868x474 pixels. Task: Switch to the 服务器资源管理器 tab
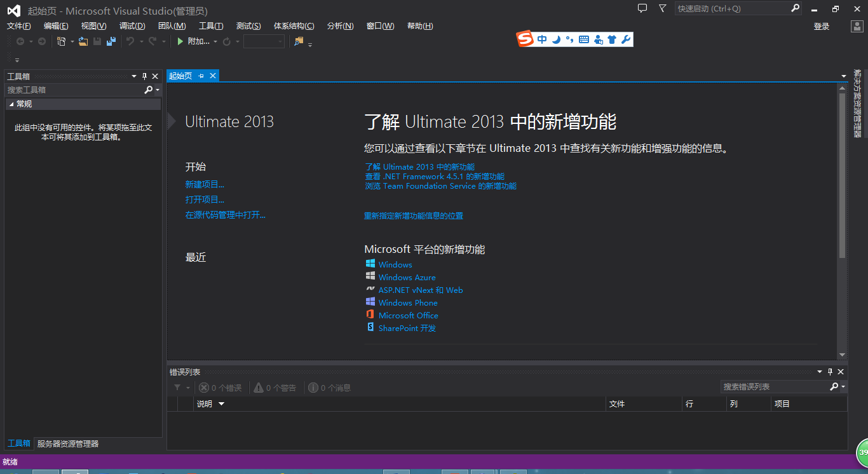68,444
